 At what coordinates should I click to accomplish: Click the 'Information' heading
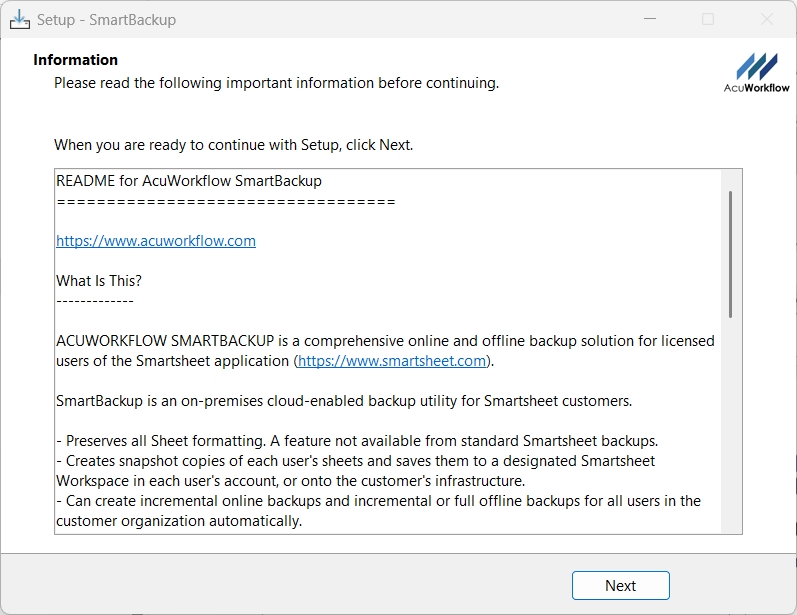click(76, 60)
